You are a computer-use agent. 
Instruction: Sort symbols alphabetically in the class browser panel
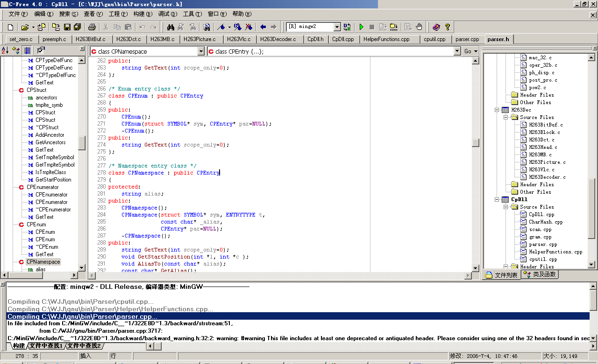click(x=6, y=51)
